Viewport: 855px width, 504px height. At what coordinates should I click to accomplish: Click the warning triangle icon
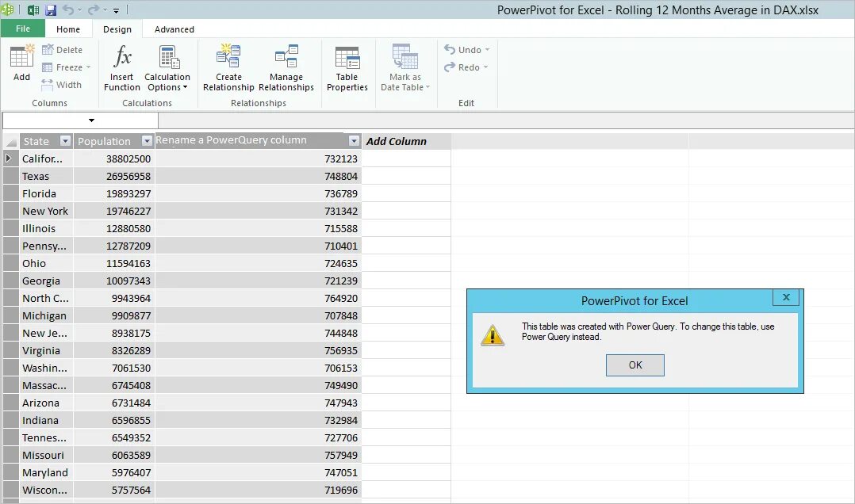[493, 335]
